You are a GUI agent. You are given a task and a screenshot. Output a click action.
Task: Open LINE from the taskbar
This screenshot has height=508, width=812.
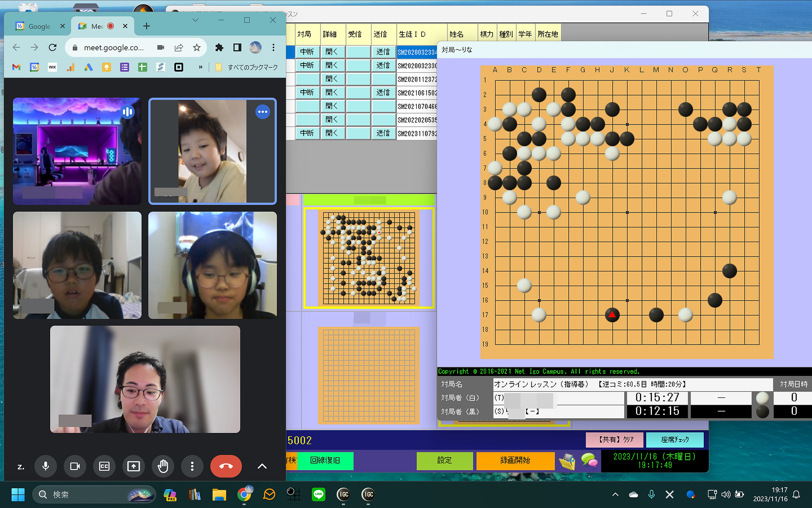[318, 494]
